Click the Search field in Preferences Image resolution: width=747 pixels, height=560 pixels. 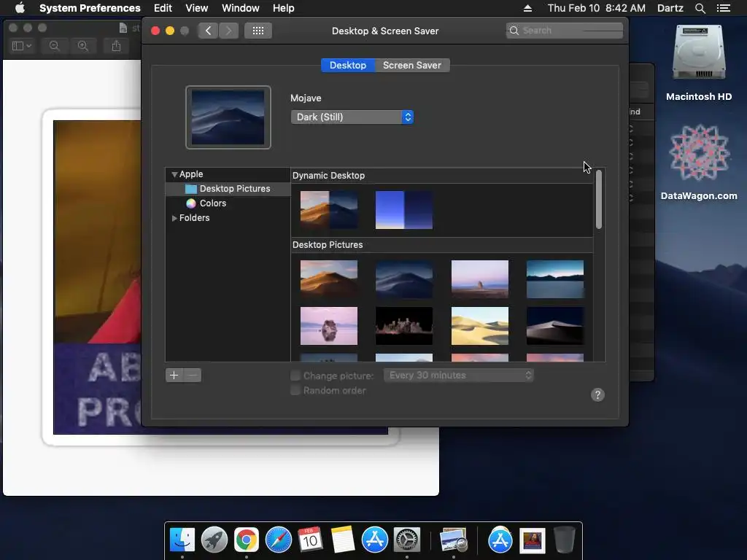click(565, 31)
